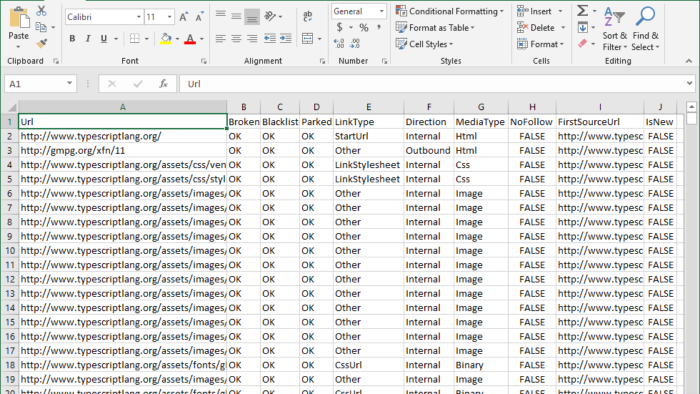
Task: Open the General number format dropdown
Action: [x=381, y=11]
